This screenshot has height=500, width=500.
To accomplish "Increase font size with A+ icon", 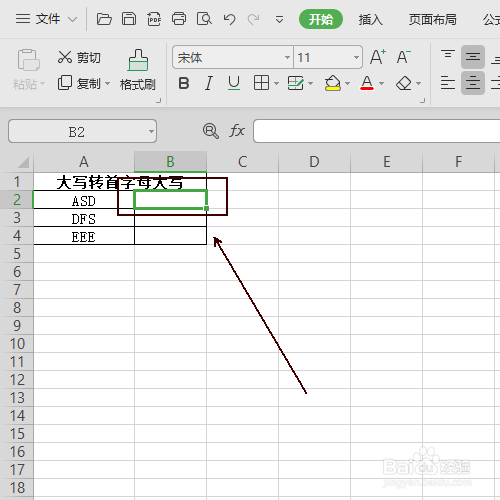I will click(x=378, y=57).
